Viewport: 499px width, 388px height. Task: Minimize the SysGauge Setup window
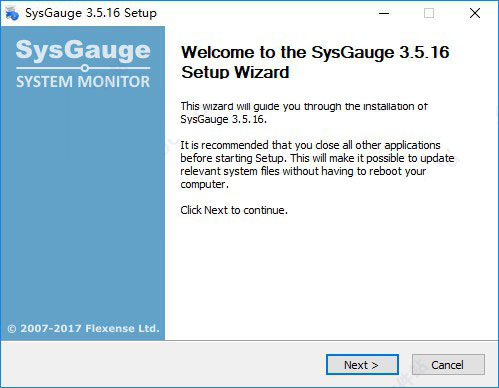pyautogui.click(x=384, y=13)
